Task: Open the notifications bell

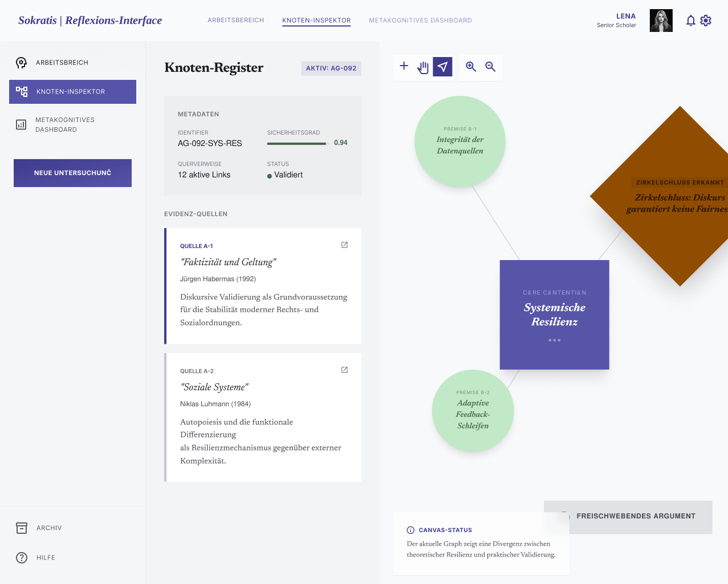Action: coord(690,21)
